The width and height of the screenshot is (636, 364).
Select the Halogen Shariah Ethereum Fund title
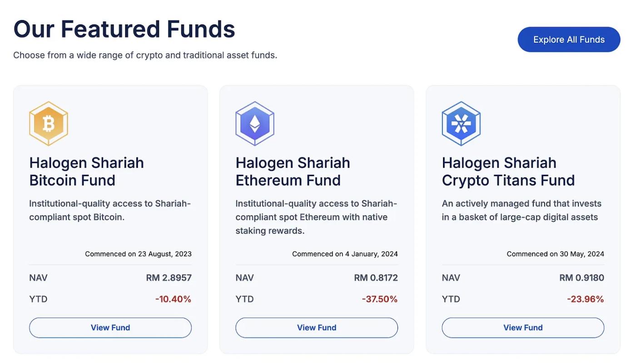click(293, 172)
